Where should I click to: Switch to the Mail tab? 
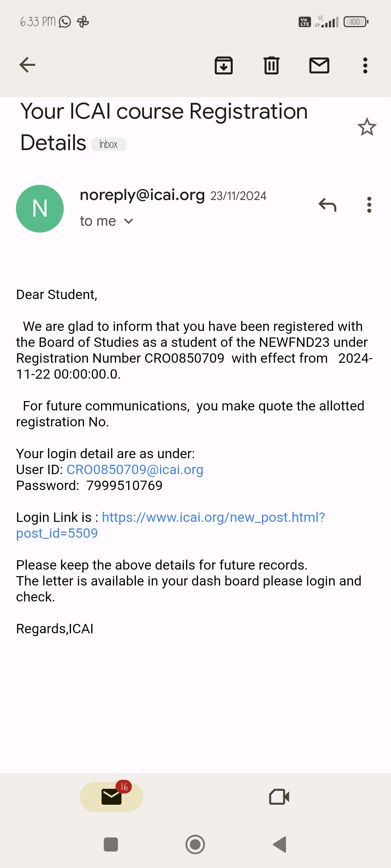112,797
